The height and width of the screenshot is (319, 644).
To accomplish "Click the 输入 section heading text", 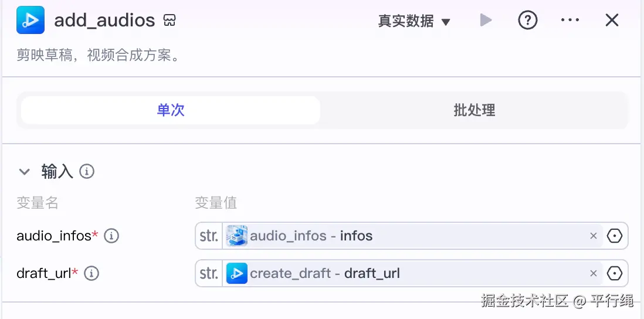I will click(x=57, y=171).
